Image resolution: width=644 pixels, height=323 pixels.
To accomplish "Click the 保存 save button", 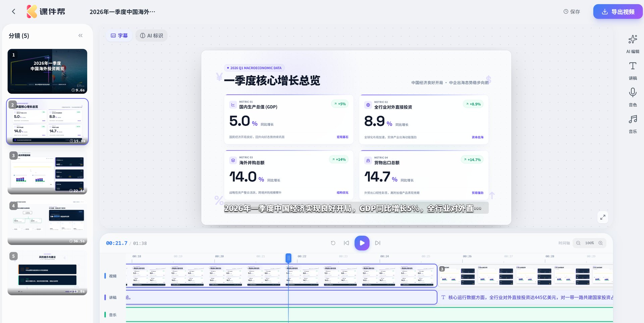I will (572, 12).
